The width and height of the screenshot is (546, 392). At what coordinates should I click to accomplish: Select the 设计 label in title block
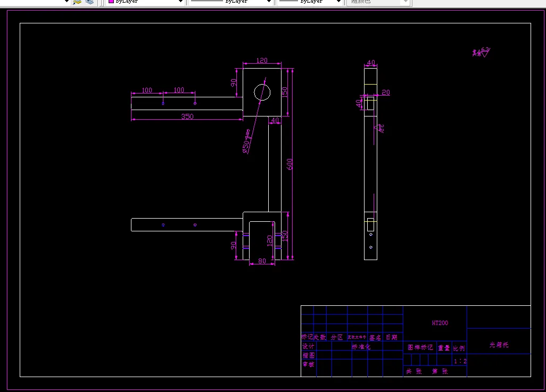308,346
